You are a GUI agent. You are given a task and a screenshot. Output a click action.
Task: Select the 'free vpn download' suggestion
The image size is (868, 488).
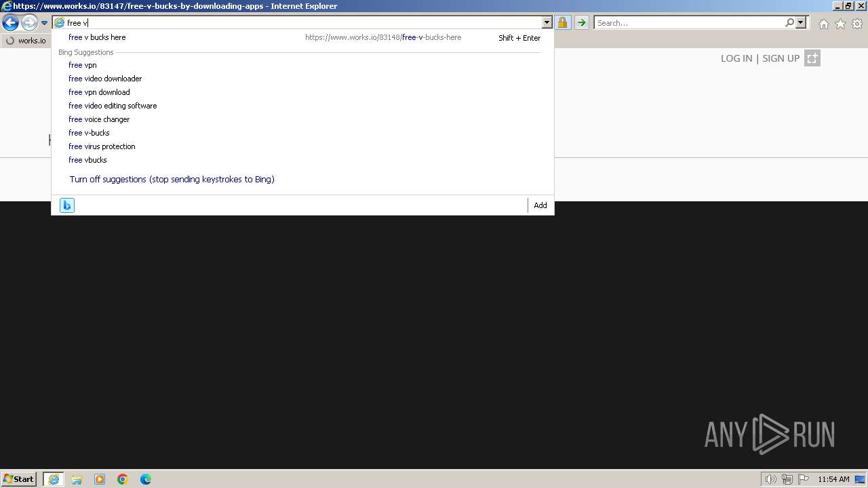click(x=99, y=92)
